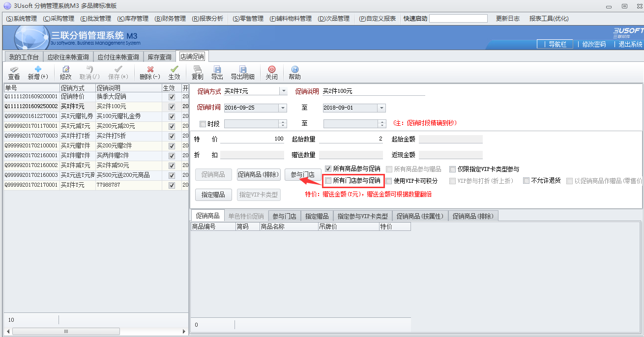Open the end date 2018-09-01 dropdown
The height and width of the screenshot is (337, 644).
tap(381, 108)
